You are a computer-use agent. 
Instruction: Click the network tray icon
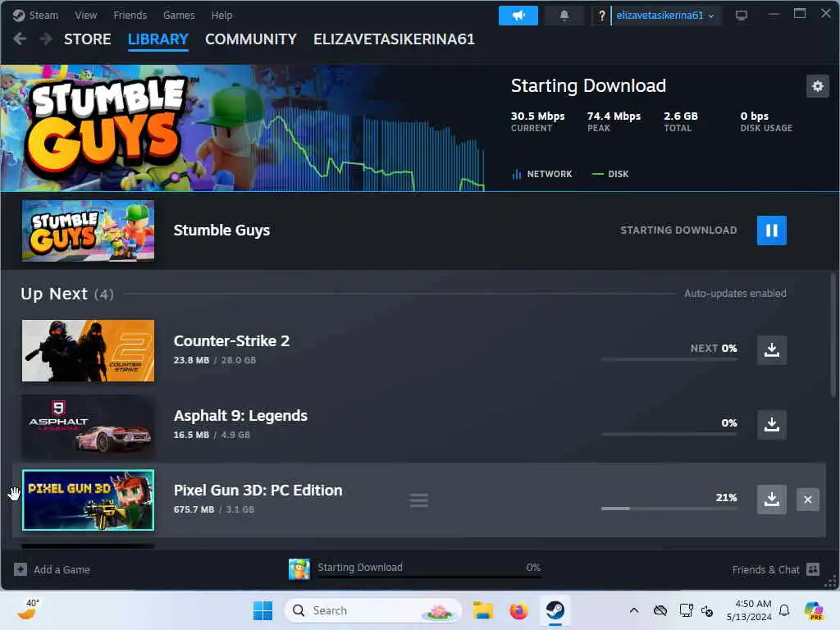686,610
